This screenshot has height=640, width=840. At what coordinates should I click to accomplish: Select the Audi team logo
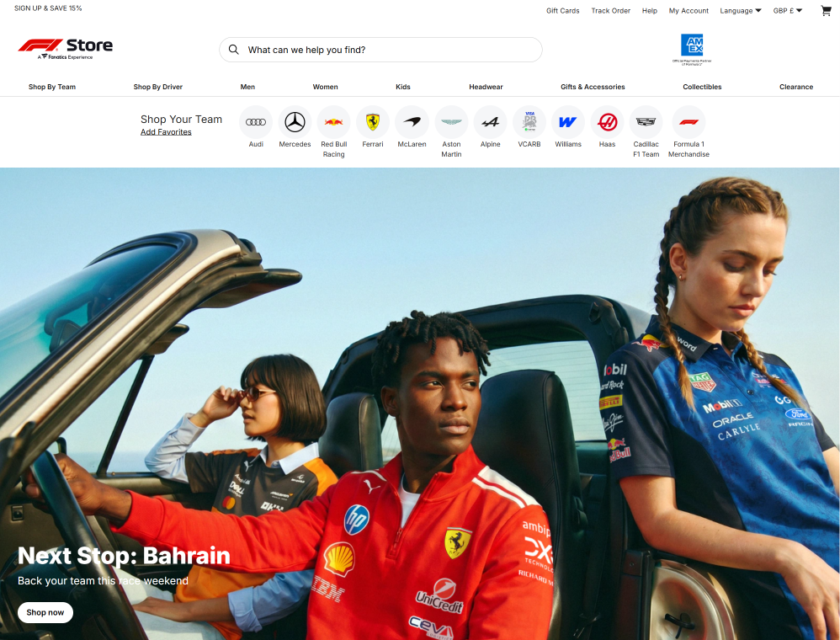click(x=256, y=122)
